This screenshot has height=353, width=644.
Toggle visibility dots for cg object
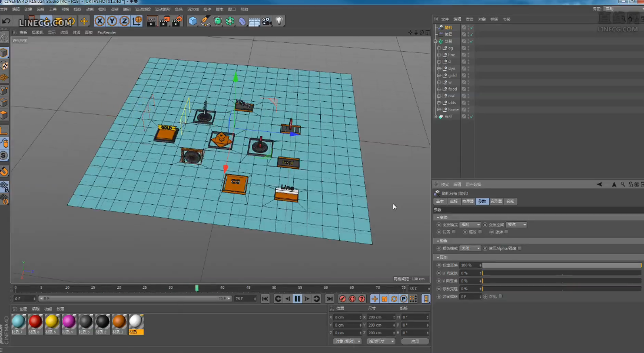(x=469, y=48)
